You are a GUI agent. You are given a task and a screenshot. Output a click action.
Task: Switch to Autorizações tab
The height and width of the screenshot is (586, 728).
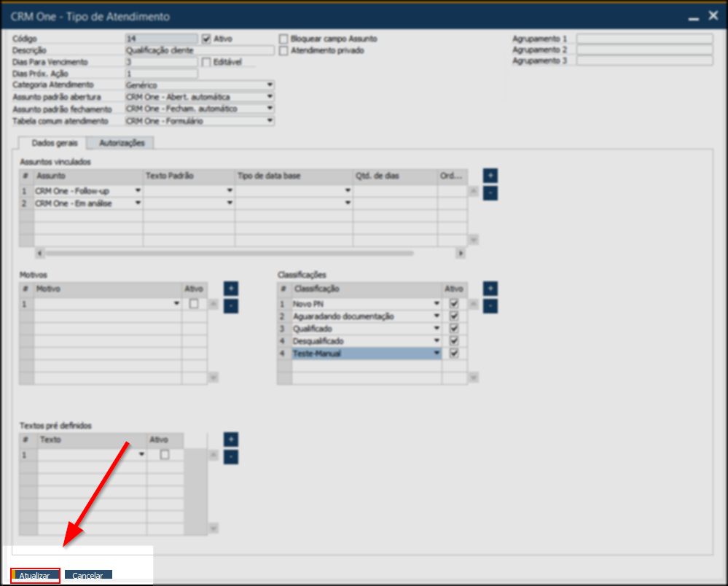tap(122, 143)
